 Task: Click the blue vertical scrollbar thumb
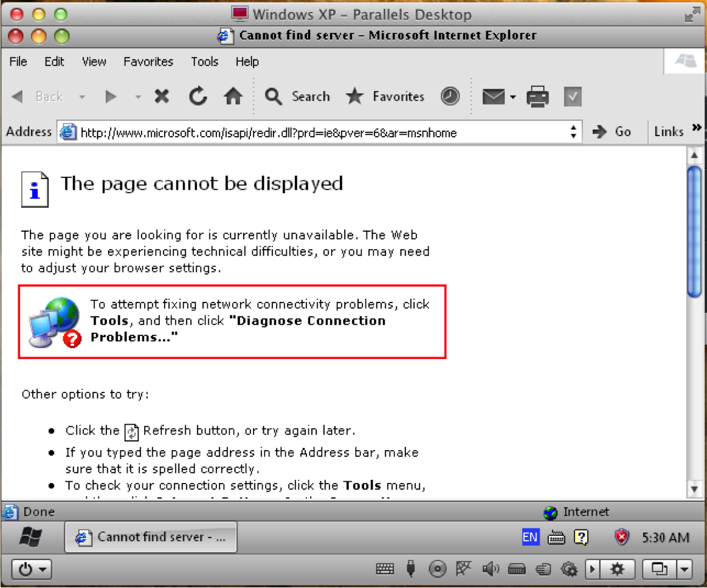(x=694, y=231)
